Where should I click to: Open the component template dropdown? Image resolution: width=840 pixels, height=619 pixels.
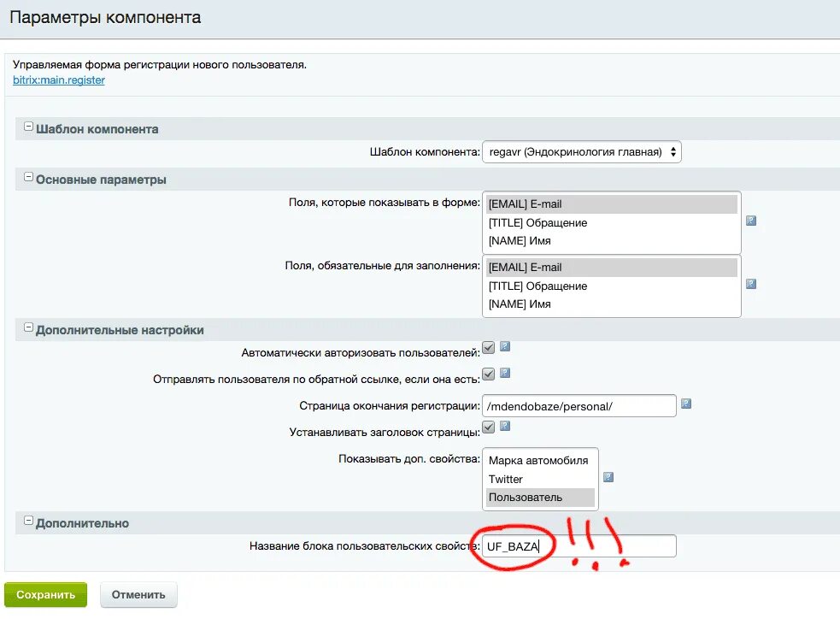click(x=582, y=152)
